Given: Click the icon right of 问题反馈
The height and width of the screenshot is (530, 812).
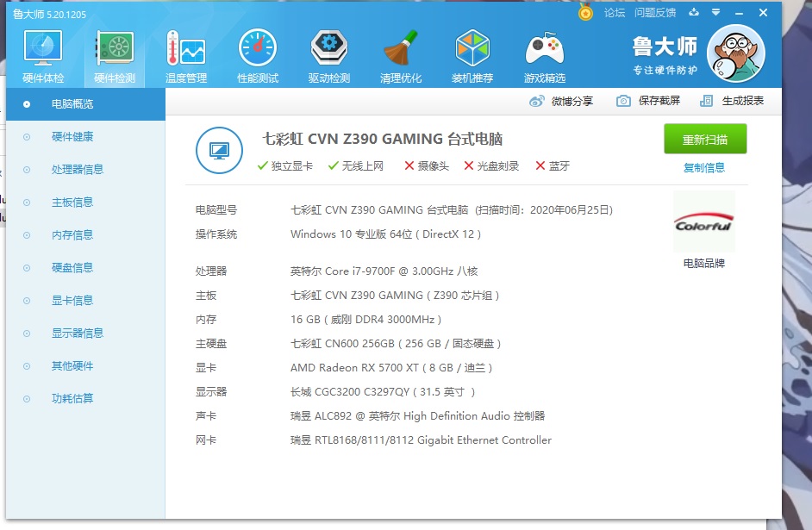Looking at the screenshot, I should click(694, 12).
